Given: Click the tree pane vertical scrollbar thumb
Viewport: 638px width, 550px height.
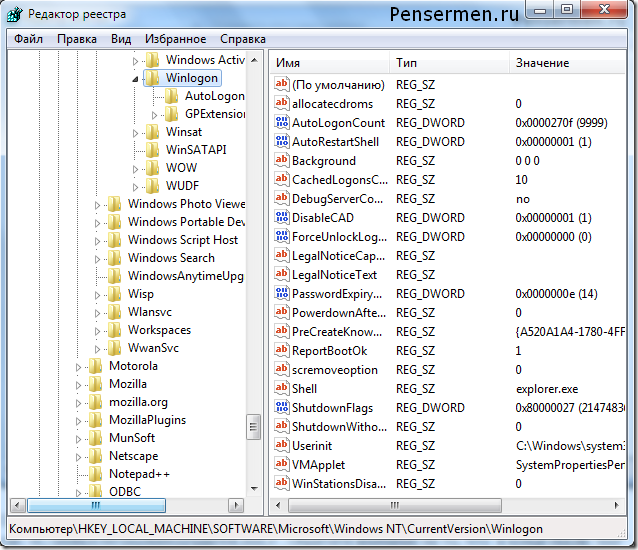Looking at the screenshot, I should (x=253, y=427).
